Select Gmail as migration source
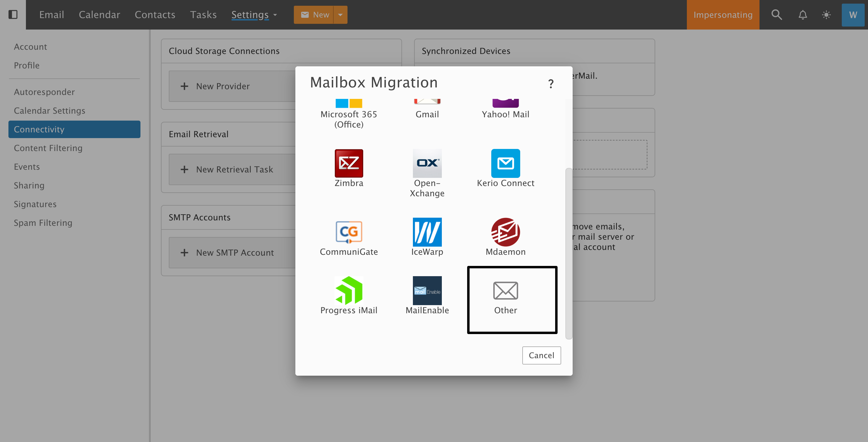Screen dimensions: 868x442 (427, 109)
